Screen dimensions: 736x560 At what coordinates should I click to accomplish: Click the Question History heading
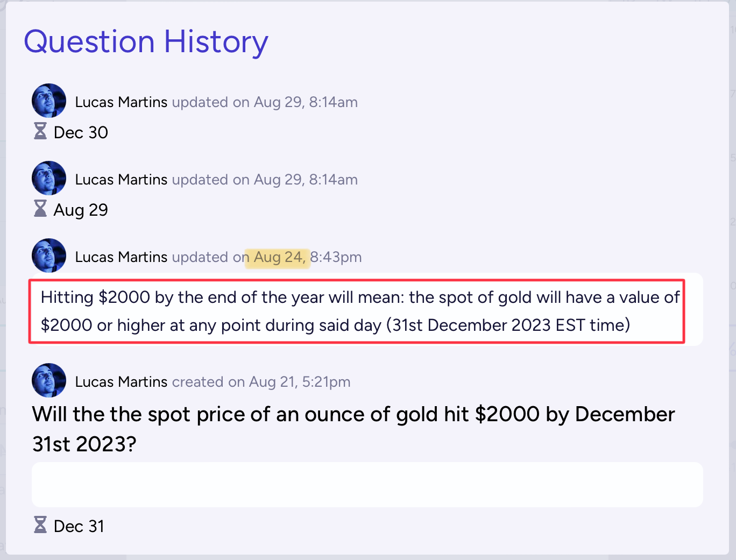pos(146,42)
